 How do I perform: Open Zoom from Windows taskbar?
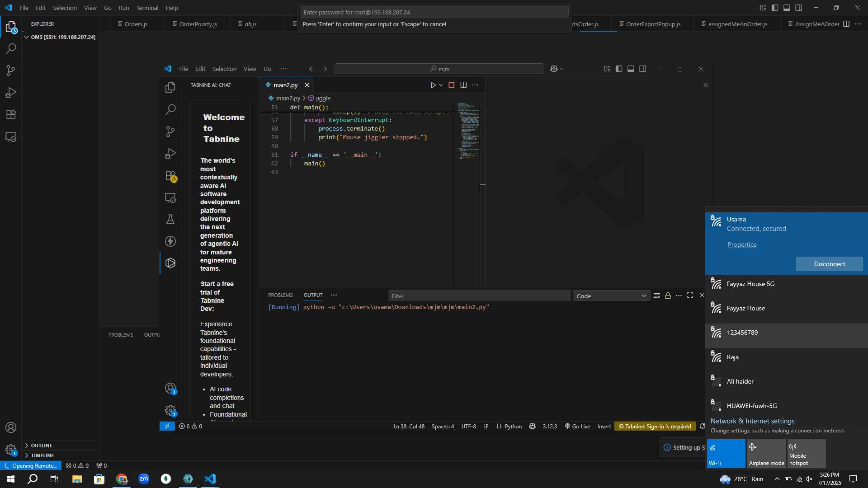pyautogui.click(x=144, y=479)
